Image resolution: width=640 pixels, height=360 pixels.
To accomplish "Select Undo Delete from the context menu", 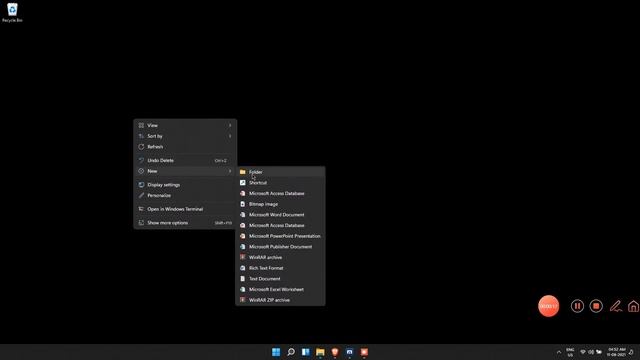I will pos(185,160).
